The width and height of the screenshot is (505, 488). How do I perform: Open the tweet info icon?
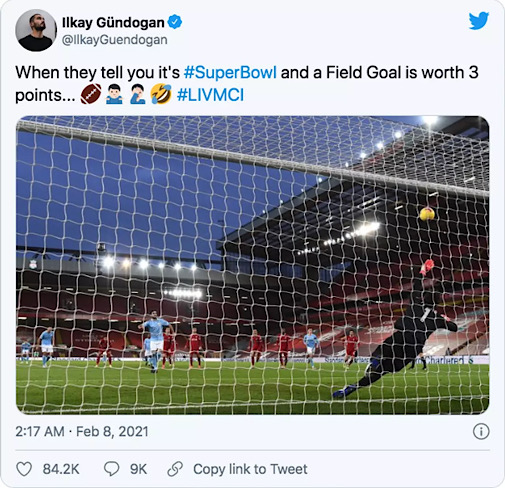(x=481, y=431)
